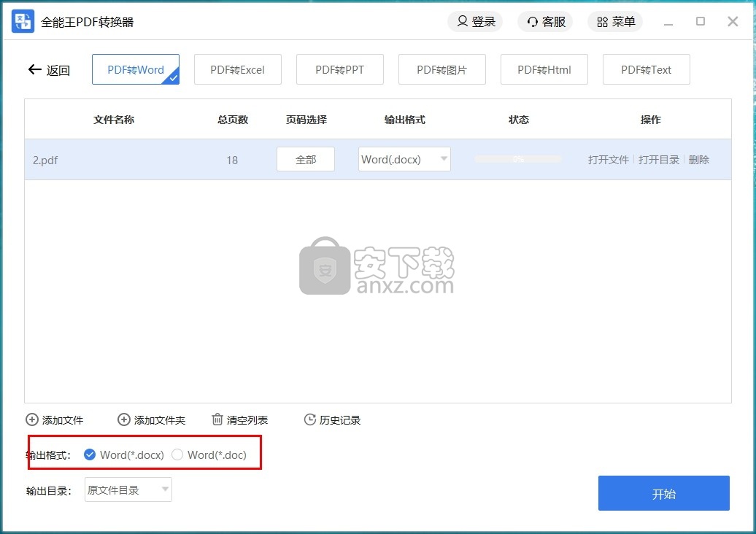756x534 pixels.
Task: Click the 全部 page range button
Action: [x=306, y=159]
